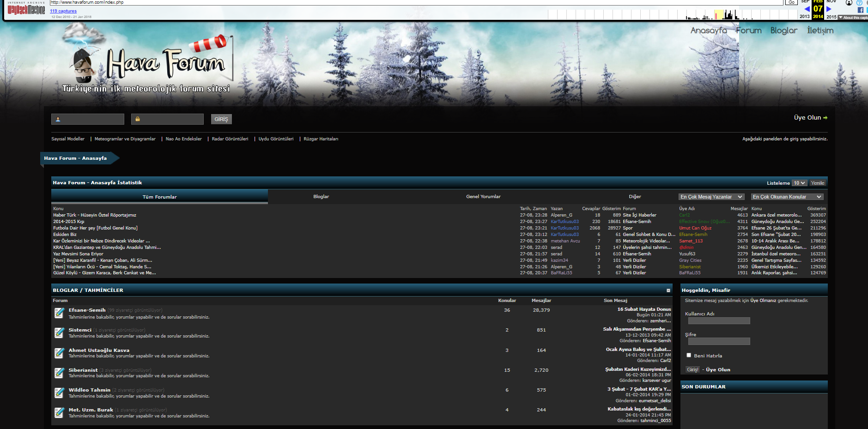Click the Met. Uzm. Burak blog icon

59,413
